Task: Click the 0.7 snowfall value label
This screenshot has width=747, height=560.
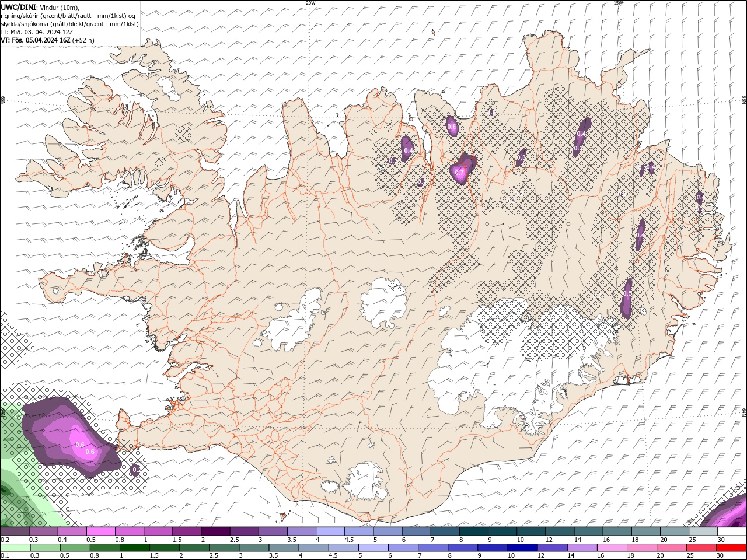Action: click(459, 173)
